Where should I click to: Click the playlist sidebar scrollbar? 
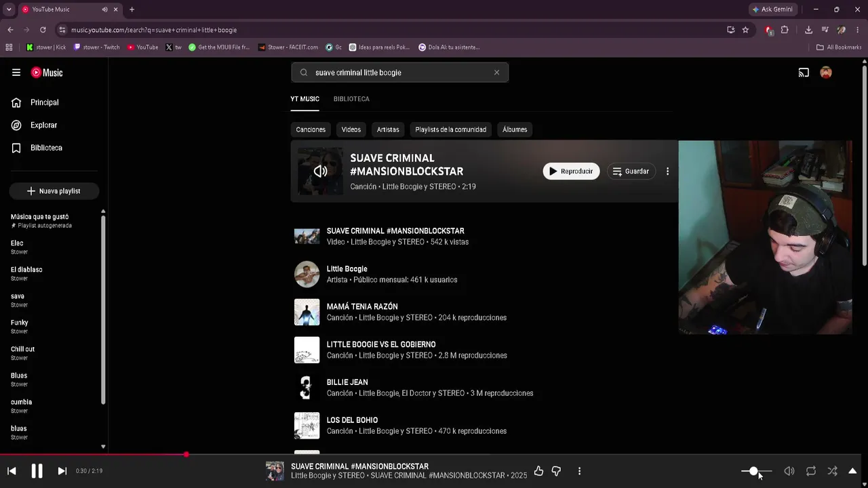click(x=103, y=308)
